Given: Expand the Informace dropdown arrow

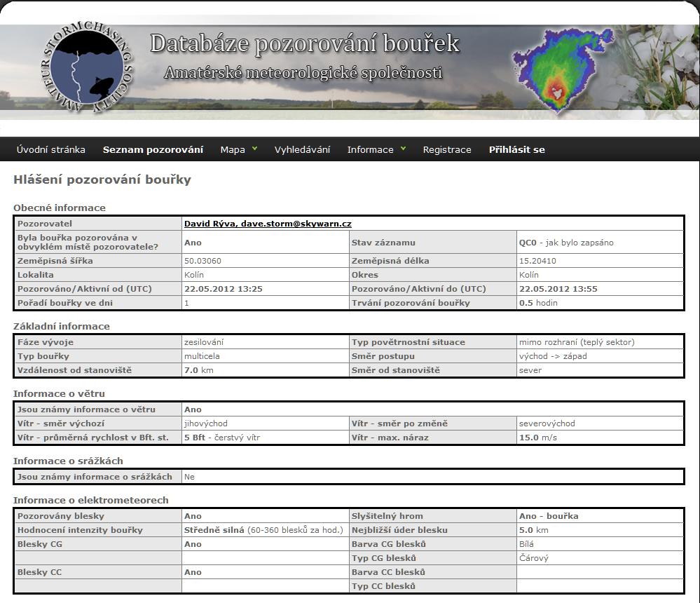Looking at the screenshot, I should click(403, 148).
